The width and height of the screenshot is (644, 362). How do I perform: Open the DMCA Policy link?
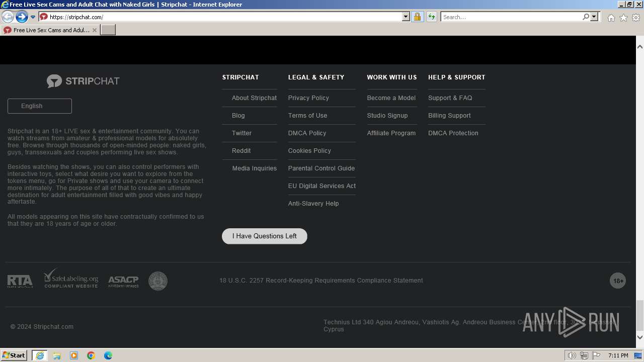(307, 133)
